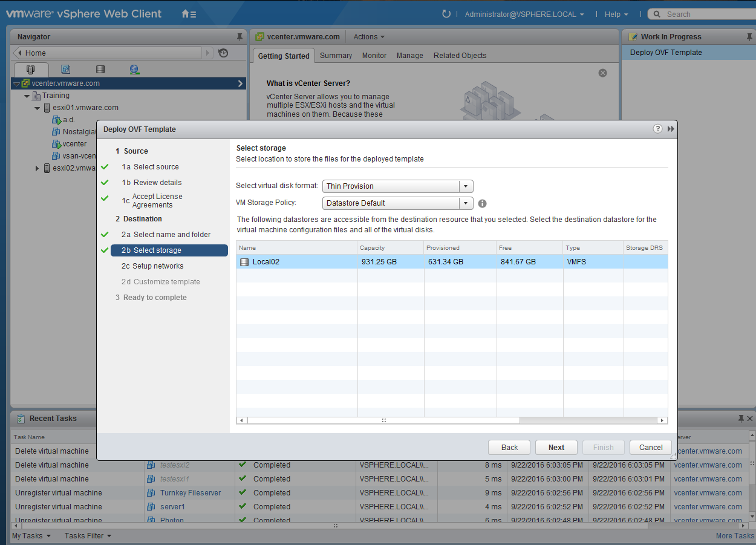Open the vSphere Home menu icon
Screen dimensions: 756x545
click(189, 14)
